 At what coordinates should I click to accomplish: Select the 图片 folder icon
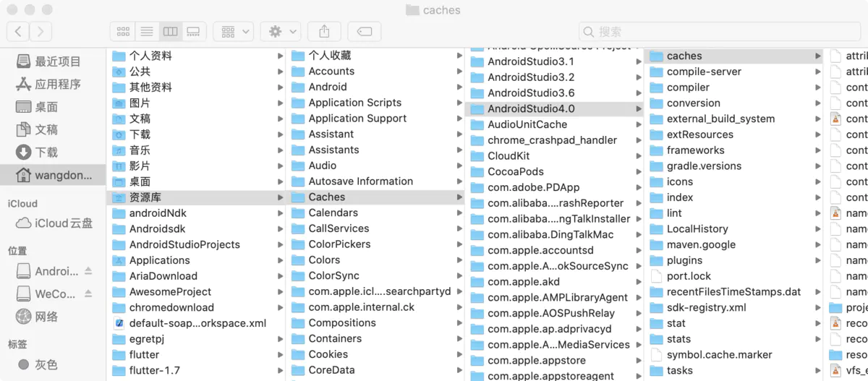pyautogui.click(x=119, y=103)
